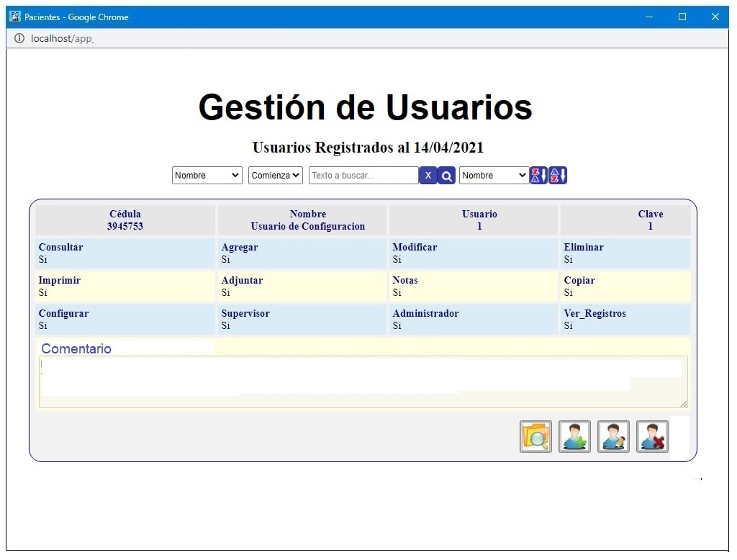
Task: View site information icon beside localhost
Action: pos(19,39)
